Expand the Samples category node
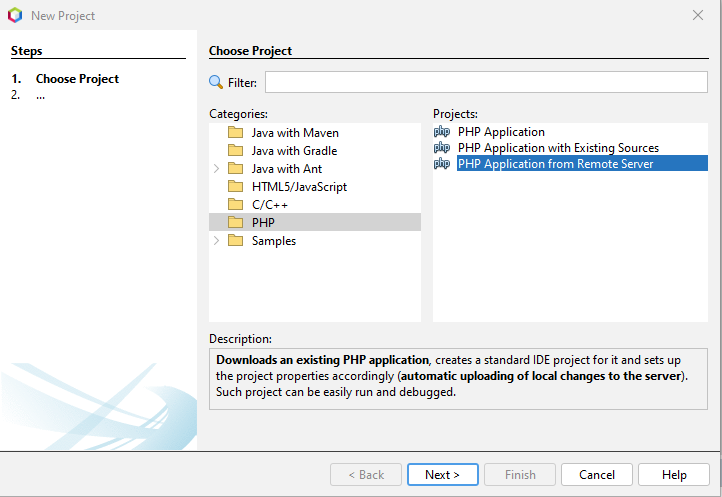Screen dimensions: 722x497 point(216,241)
